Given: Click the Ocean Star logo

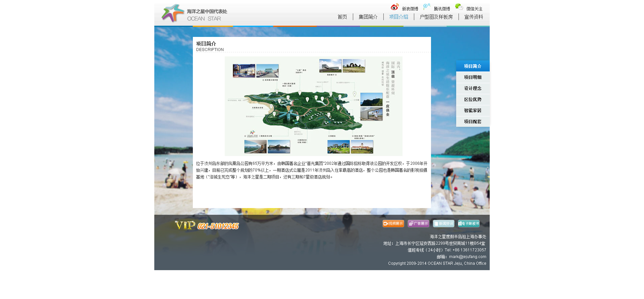Looking at the screenshot, I should click(194, 14).
